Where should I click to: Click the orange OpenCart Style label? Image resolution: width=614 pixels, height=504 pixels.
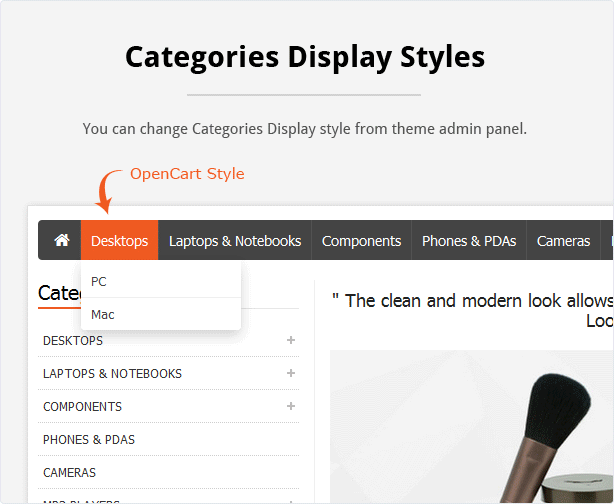[x=187, y=173]
